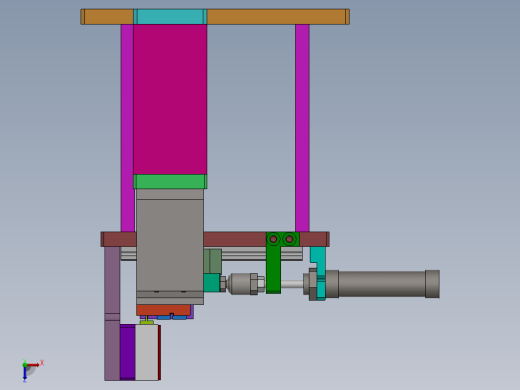Select the left bolt on the green bracket
The height and width of the screenshot is (390, 520).
[273, 239]
